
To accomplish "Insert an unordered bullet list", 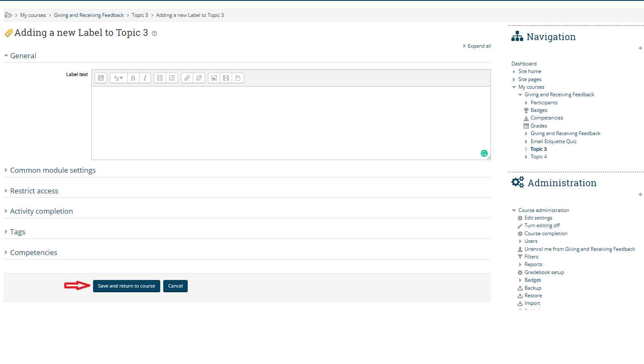I will [160, 78].
